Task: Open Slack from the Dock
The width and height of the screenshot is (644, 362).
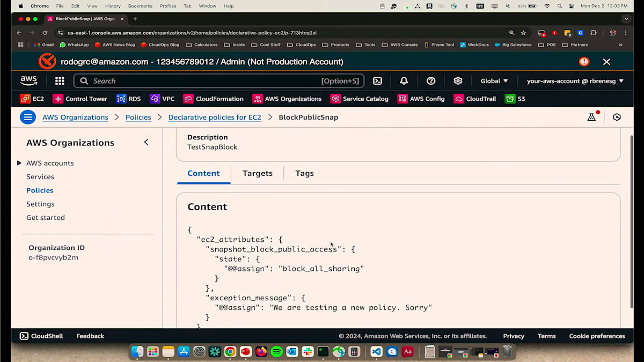Action: (x=308, y=352)
